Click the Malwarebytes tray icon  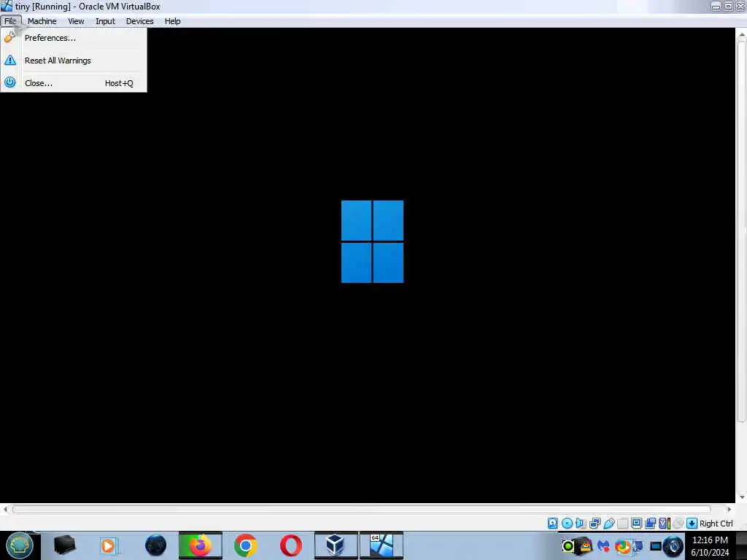point(603,546)
